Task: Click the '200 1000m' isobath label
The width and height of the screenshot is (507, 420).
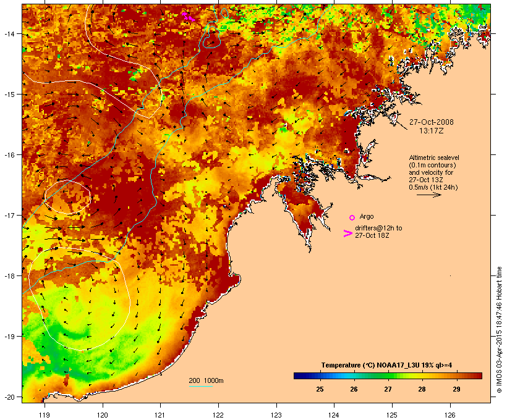Action: tap(206, 380)
